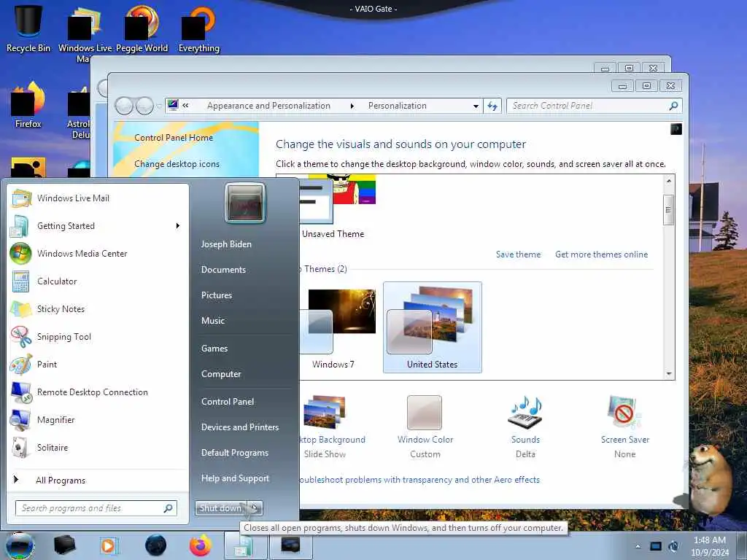Open Windows Media Player from taskbar
Viewport: 747px width, 560px height.
click(x=108, y=545)
